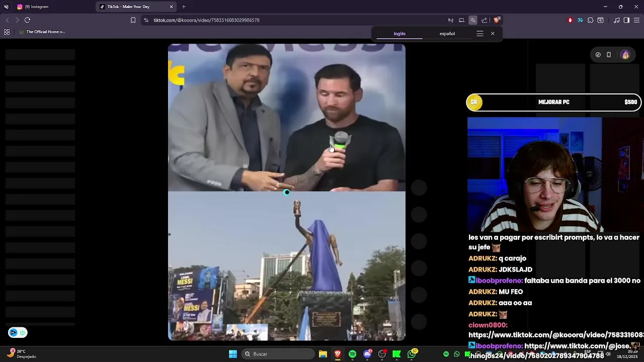Image resolution: width=644 pixels, height=362 pixels.
Task: Click the phone icon in the TikTok header
Action: (609, 55)
